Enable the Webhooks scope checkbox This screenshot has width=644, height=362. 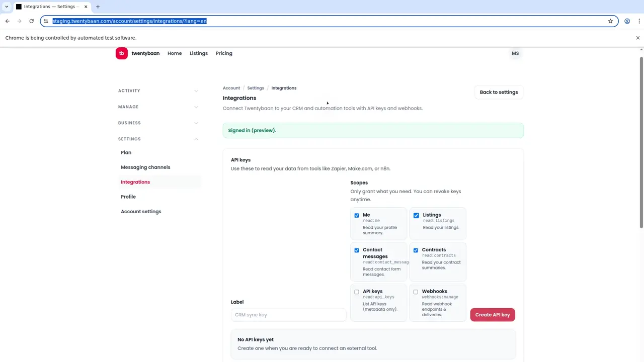[x=416, y=292]
